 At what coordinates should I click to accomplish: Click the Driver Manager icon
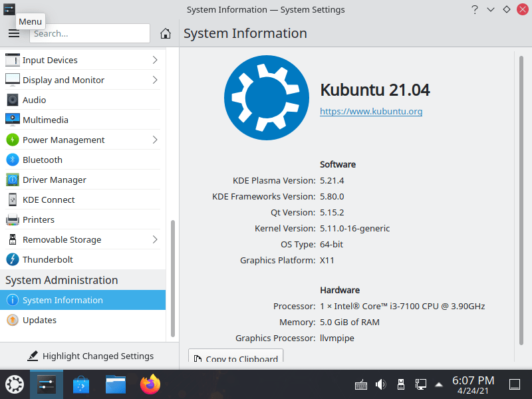(13, 180)
